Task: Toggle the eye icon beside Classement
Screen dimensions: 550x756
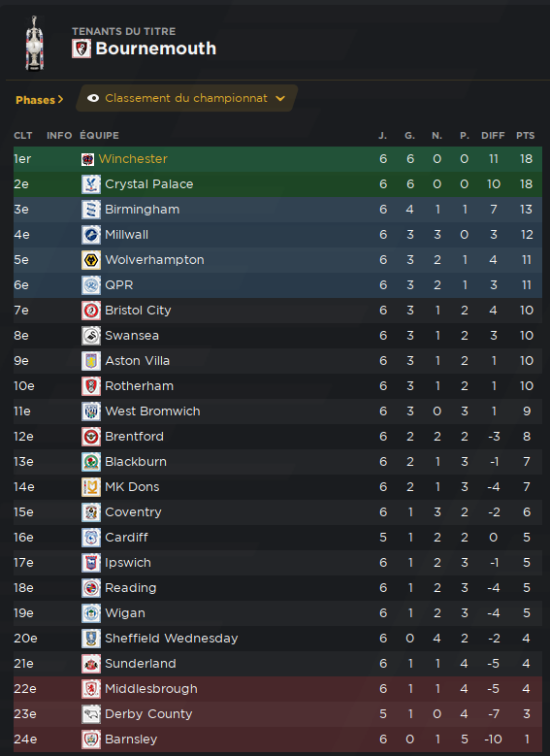Action: [x=93, y=98]
